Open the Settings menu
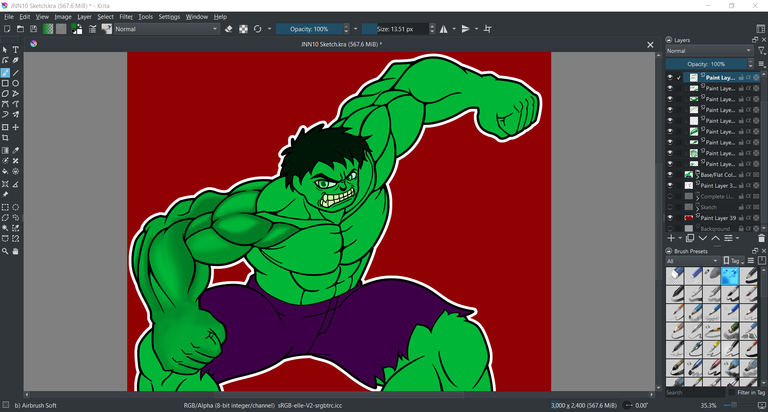The height and width of the screenshot is (412, 768). [169, 17]
